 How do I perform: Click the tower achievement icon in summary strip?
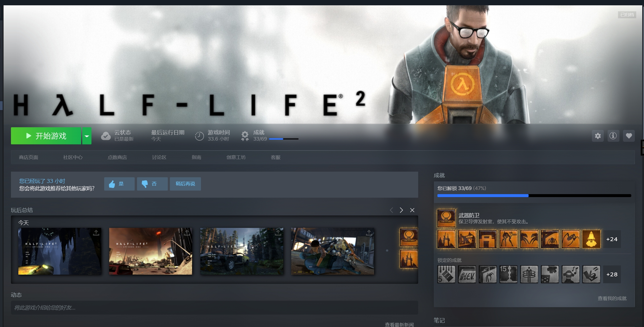click(409, 259)
